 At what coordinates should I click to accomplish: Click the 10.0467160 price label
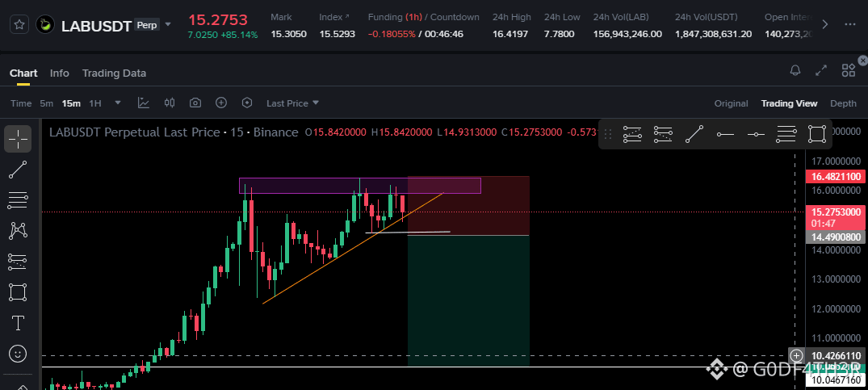click(837, 380)
